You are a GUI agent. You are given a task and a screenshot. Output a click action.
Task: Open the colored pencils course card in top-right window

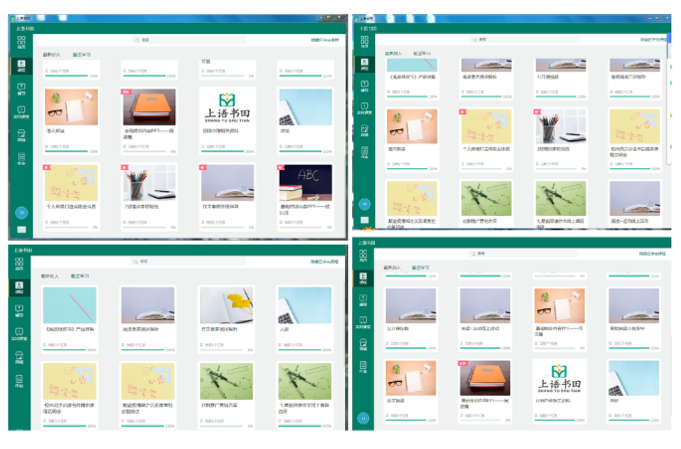coord(560,139)
